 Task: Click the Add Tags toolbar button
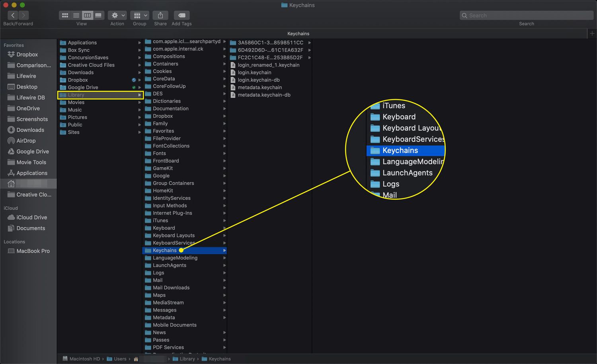click(x=181, y=16)
